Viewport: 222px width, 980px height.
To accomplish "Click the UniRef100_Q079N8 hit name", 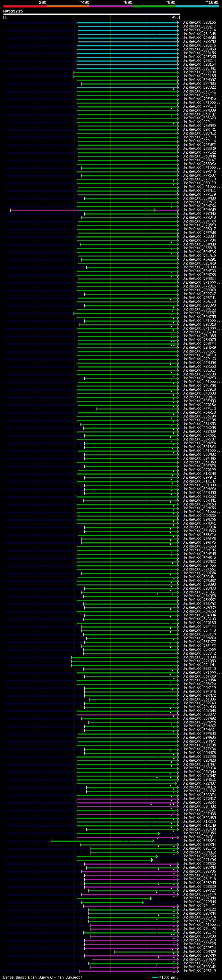I will [x=199, y=899].
